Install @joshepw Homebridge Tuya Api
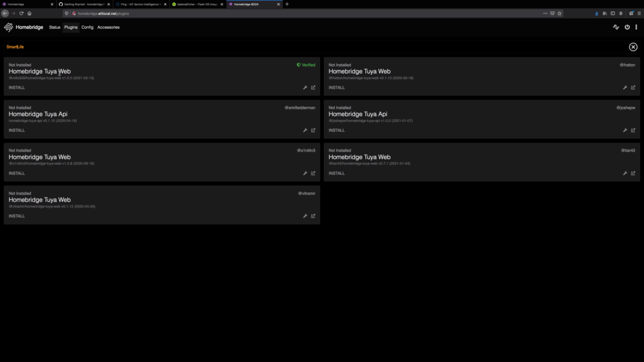 [x=337, y=130]
